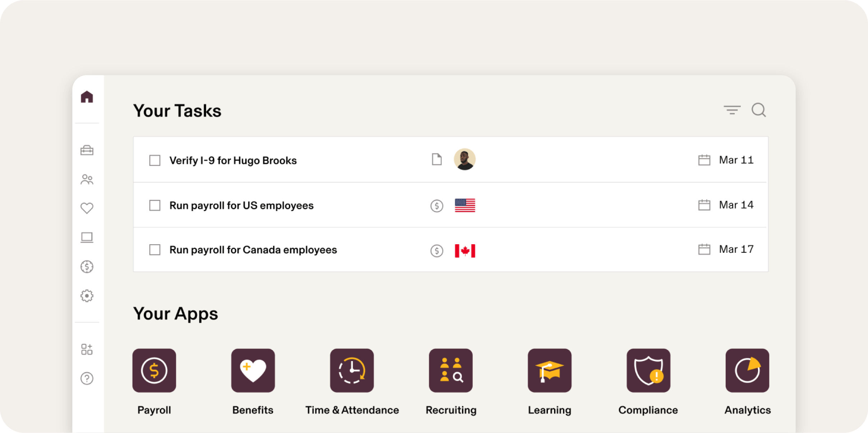Click the help question mark in the sidebar
The image size is (868, 433).
(x=87, y=378)
